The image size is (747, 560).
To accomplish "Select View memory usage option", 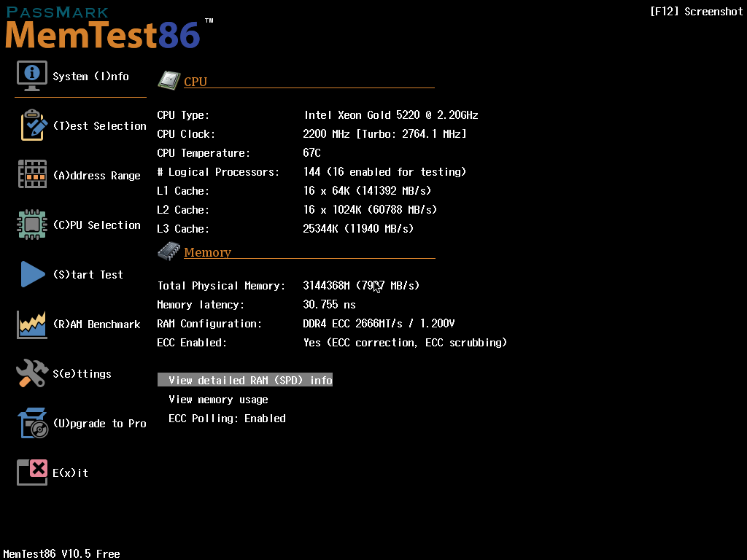I will pos(218,400).
